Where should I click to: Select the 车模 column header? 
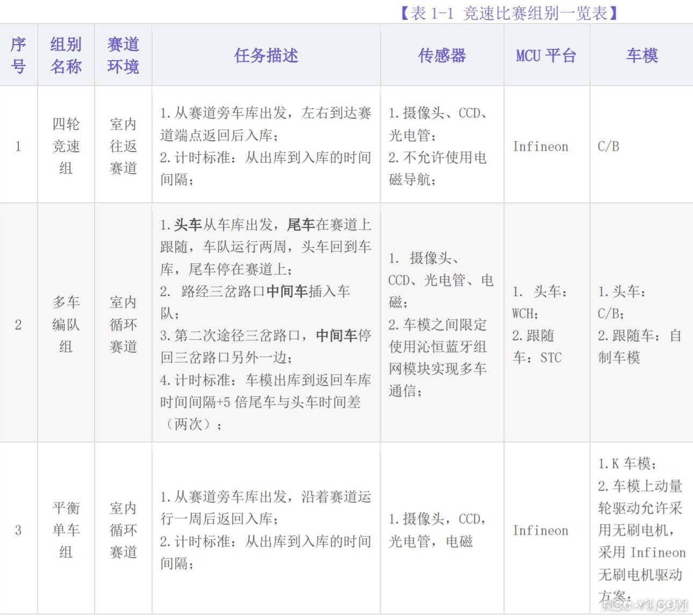pos(641,55)
